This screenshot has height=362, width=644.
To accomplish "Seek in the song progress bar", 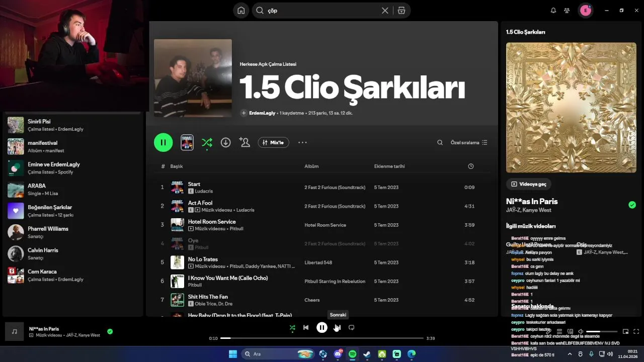I will (322, 338).
